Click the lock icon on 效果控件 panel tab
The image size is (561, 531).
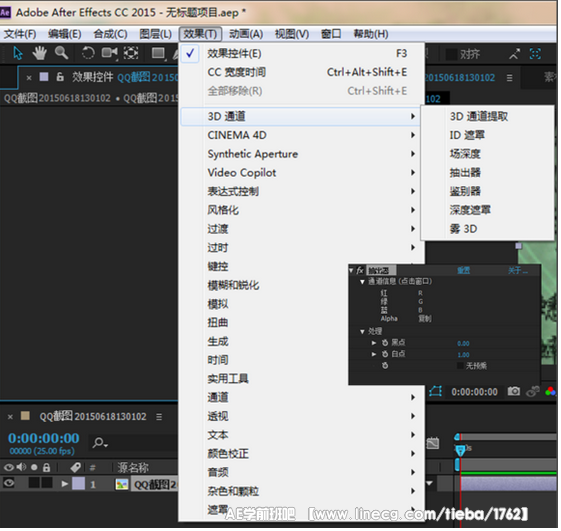point(60,77)
